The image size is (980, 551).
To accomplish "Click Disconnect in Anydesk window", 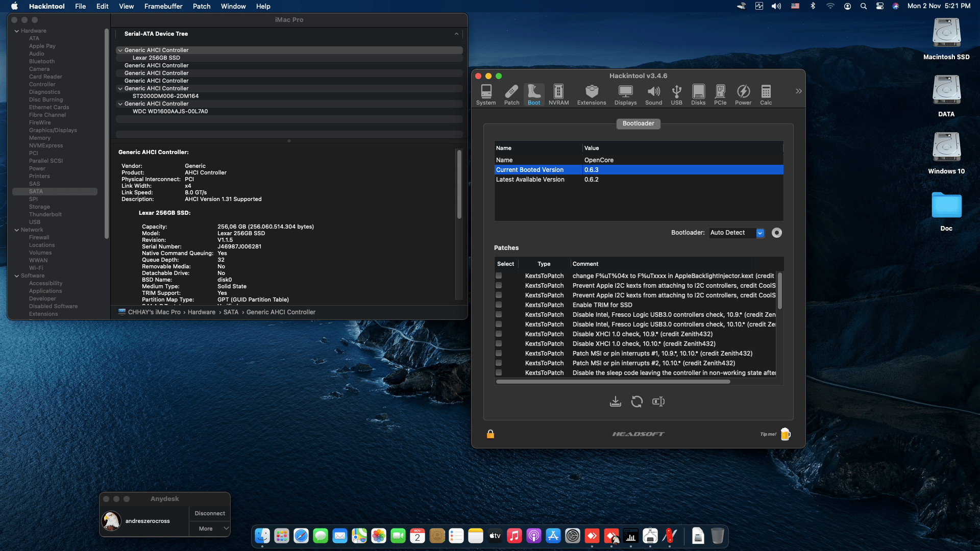I will [209, 513].
